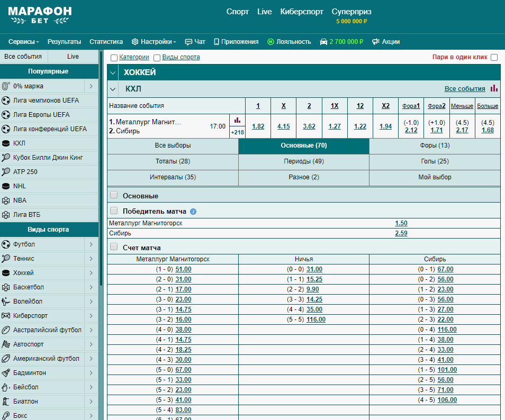The height and width of the screenshot is (420, 505).
Task: Click the basketball icon beside NBA
Action: pyautogui.click(x=6, y=200)
